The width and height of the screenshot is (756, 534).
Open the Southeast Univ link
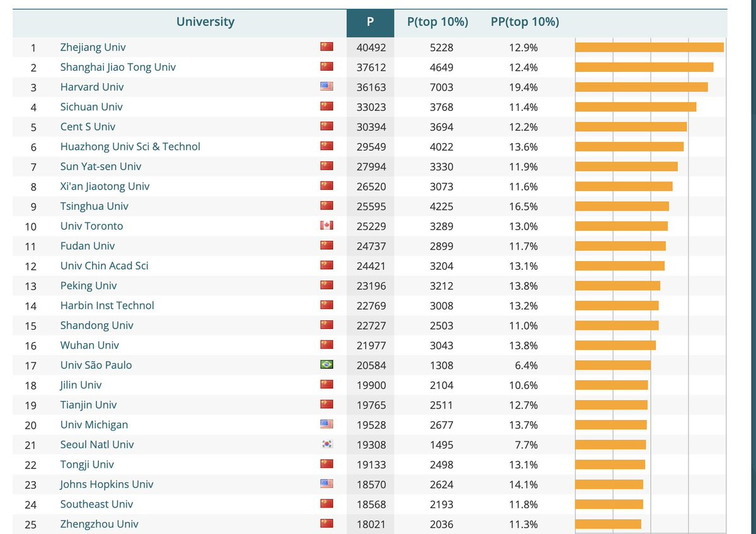97,504
